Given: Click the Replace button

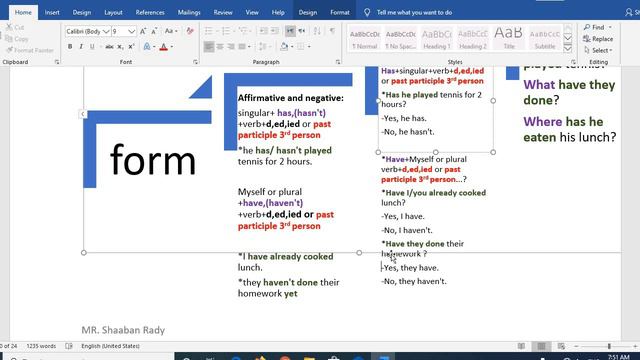Looking at the screenshot, I should (598, 39).
